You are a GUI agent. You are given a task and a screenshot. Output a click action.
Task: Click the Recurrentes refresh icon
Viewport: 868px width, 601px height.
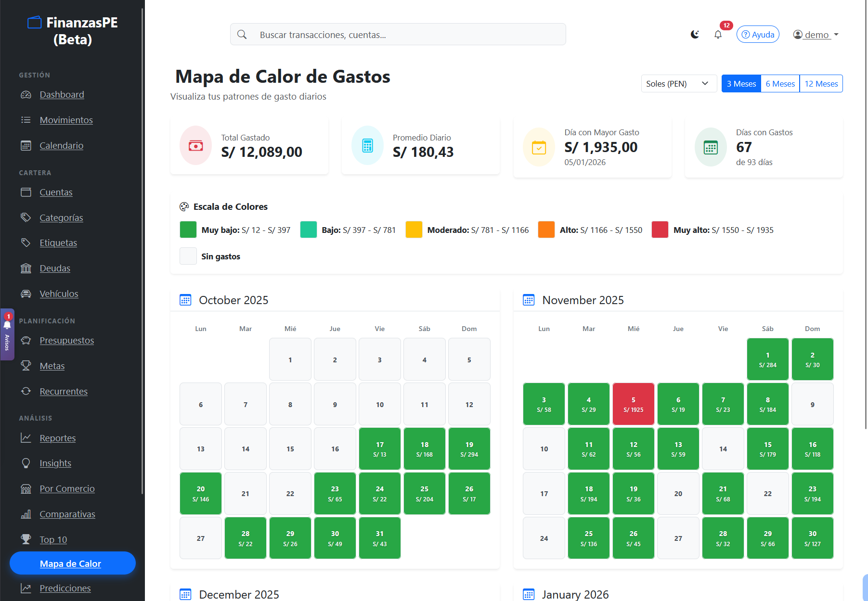coord(26,391)
